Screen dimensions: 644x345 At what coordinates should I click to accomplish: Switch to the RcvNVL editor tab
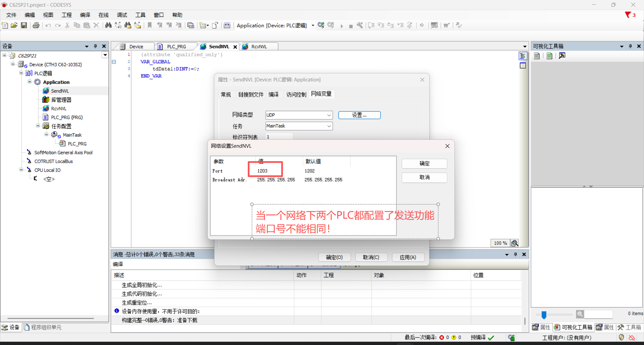point(259,47)
